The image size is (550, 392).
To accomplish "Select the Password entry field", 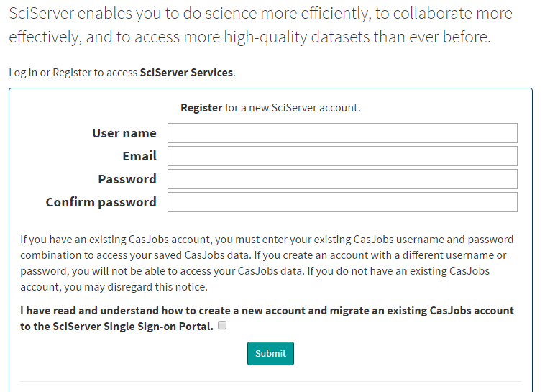I will tap(342, 179).
